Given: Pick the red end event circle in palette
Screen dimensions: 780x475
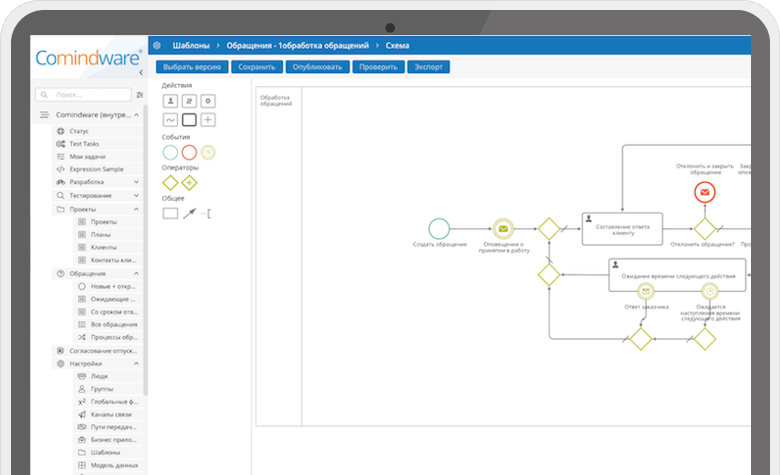Looking at the screenshot, I should click(189, 152).
